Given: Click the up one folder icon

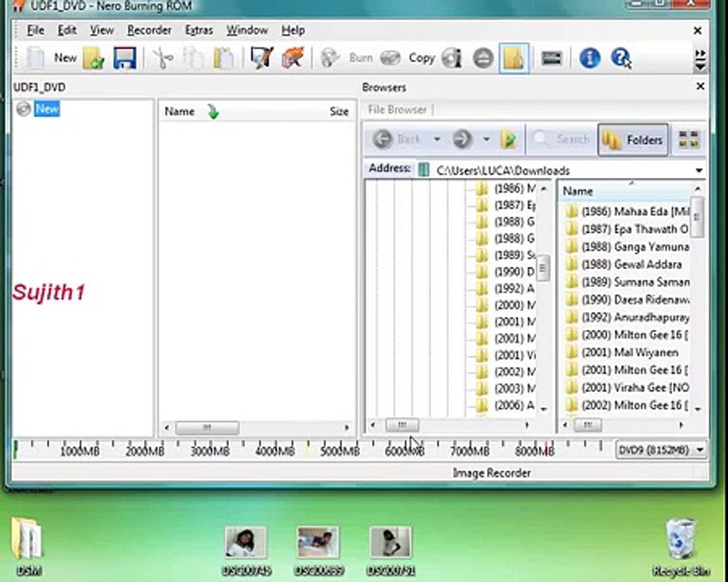Looking at the screenshot, I should 509,139.
